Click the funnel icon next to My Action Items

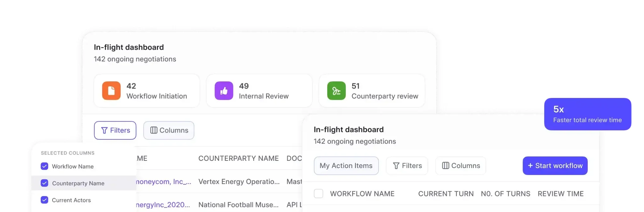tap(396, 166)
